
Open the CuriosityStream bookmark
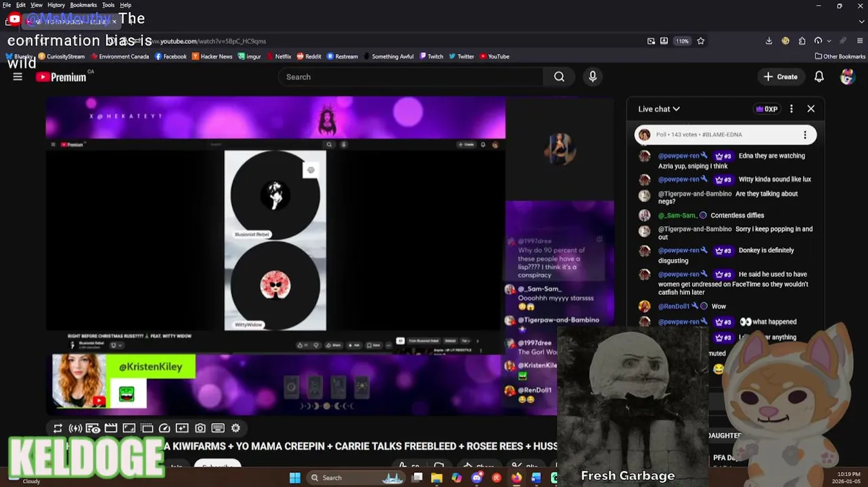click(x=61, y=57)
